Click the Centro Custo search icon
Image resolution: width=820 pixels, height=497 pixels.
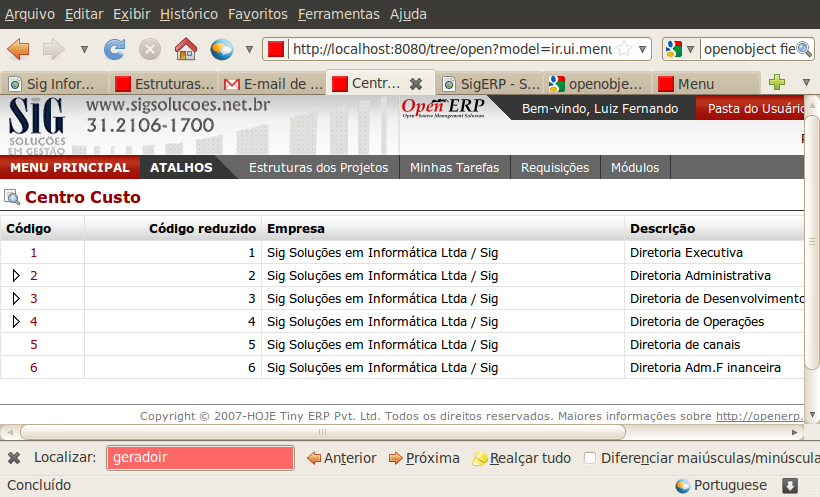pyautogui.click(x=12, y=197)
